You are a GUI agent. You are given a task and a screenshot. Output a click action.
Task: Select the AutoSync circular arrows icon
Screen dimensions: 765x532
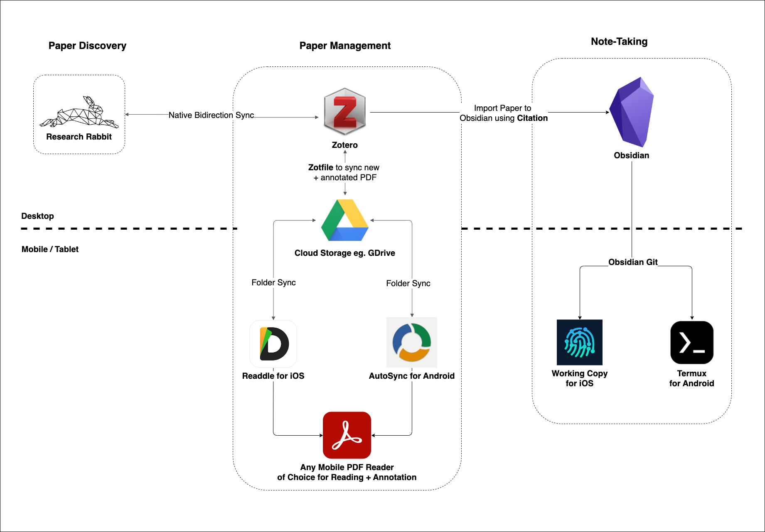click(x=412, y=342)
